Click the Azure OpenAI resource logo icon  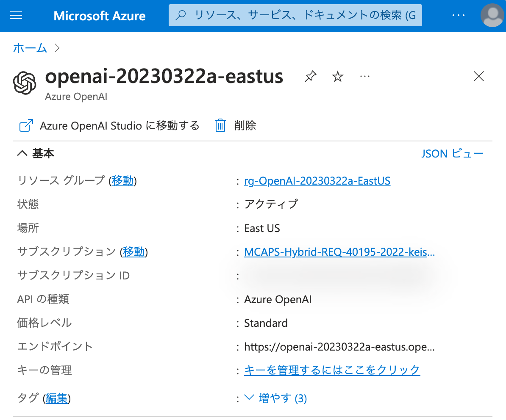[25, 83]
